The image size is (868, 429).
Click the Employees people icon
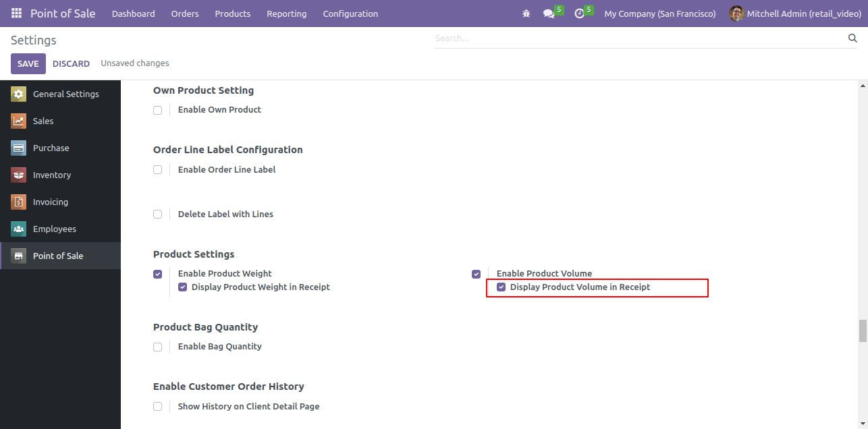tap(19, 229)
